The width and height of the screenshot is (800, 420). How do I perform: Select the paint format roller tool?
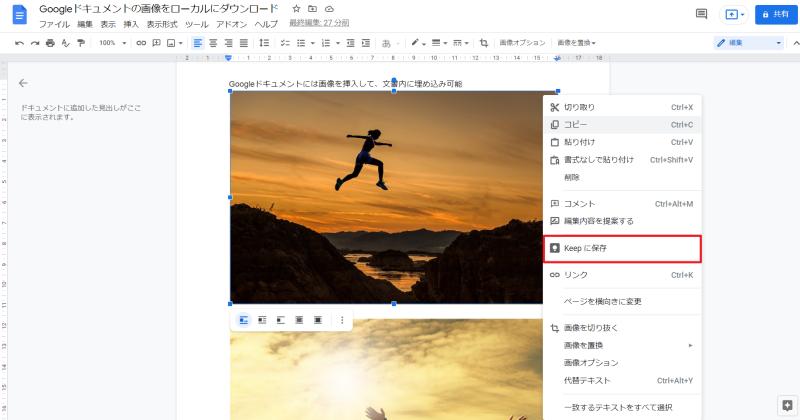coord(81,43)
